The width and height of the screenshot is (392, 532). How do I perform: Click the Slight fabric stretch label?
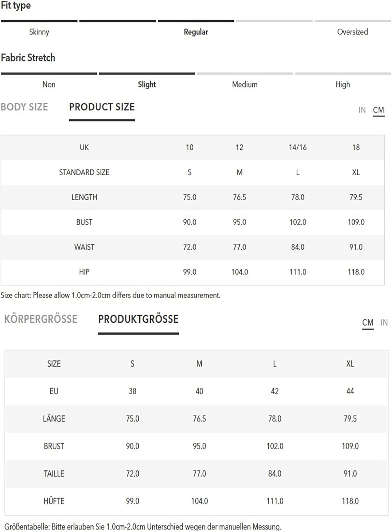(x=147, y=84)
